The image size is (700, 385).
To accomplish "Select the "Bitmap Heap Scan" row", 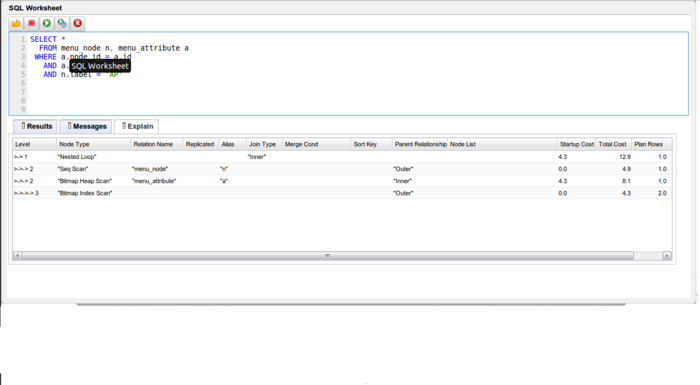I will (x=342, y=181).
